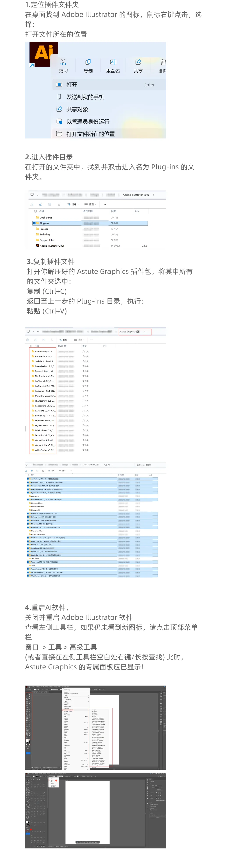The width and height of the screenshot is (237, 868).
Task: Open the 排序 sort dropdown in the Plug-ins window
Action: [51, 471]
